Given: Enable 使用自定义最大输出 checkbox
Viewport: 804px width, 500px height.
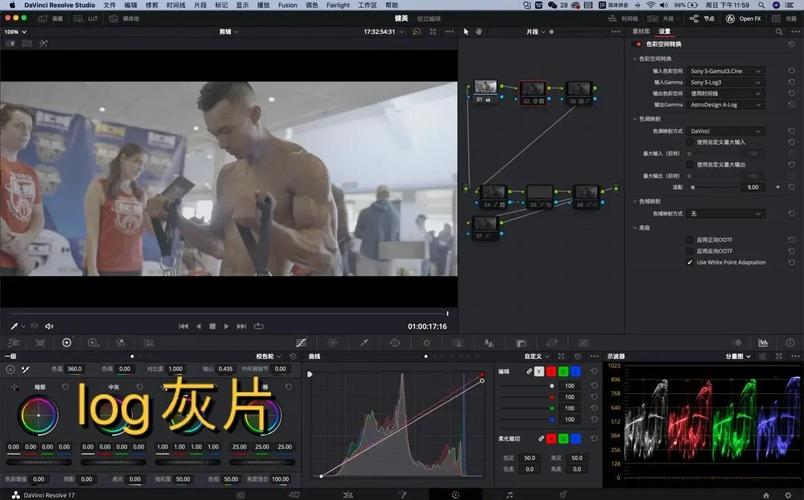Looking at the screenshot, I should [690, 165].
